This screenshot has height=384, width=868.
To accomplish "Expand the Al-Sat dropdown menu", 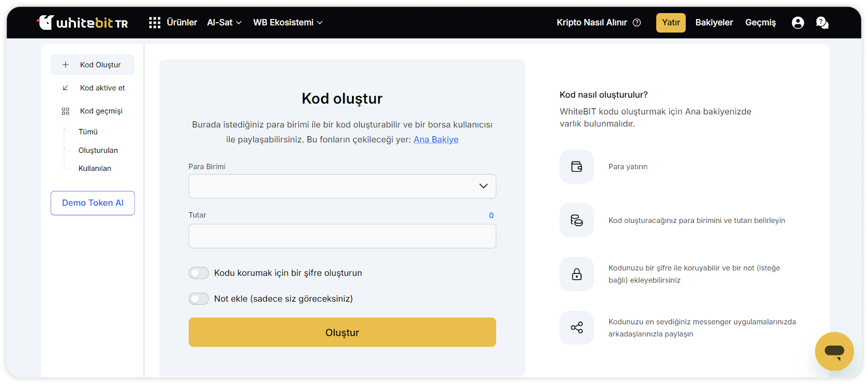I will tap(224, 22).
